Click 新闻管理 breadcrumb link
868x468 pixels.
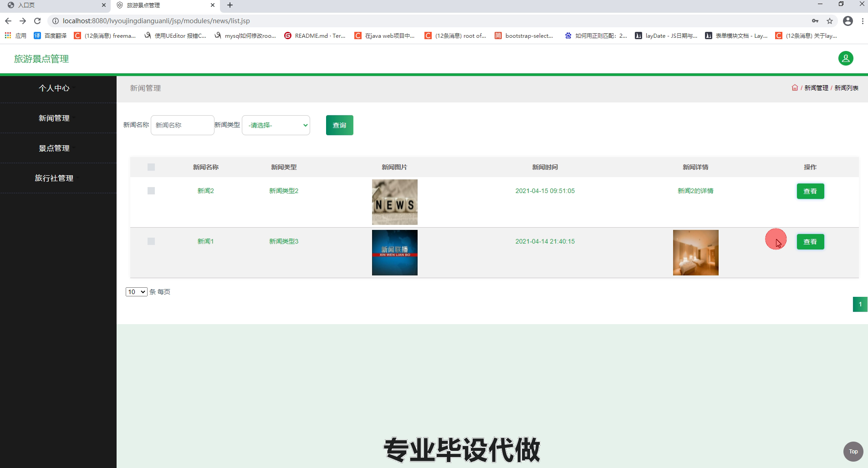click(816, 88)
